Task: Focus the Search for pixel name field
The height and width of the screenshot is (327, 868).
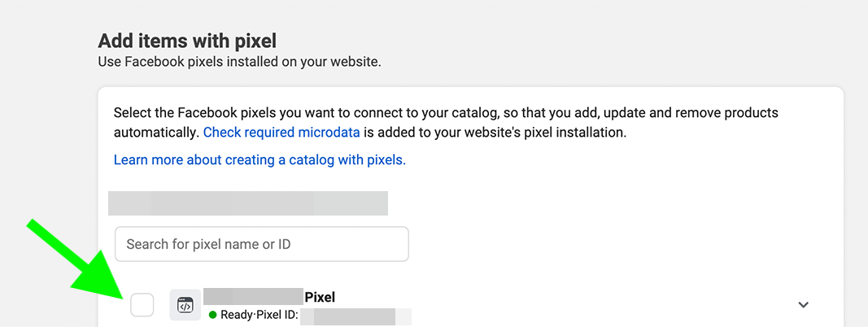Action: coord(261,243)
